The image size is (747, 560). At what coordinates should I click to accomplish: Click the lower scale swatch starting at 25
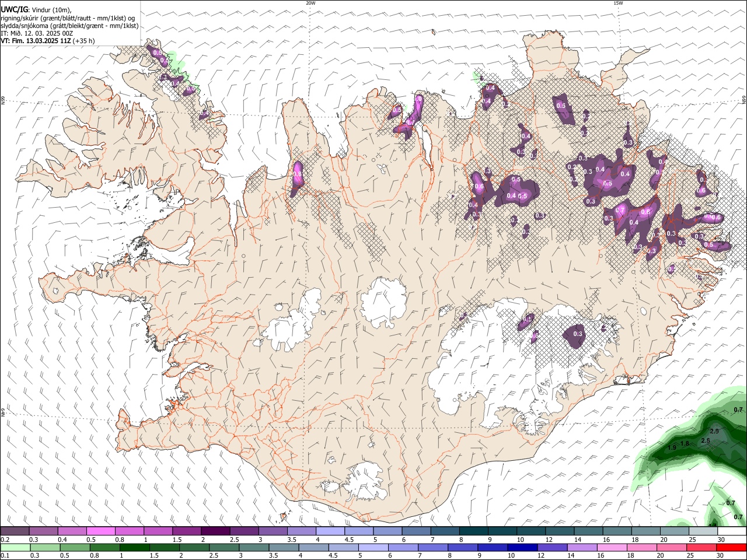pyautogui.click(x=701, y=547)
